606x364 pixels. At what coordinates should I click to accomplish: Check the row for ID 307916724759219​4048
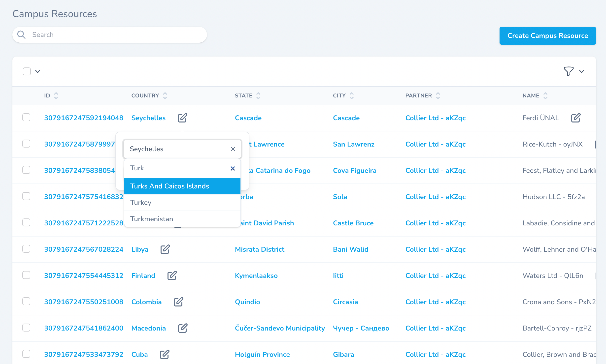(x=26, y=117)
